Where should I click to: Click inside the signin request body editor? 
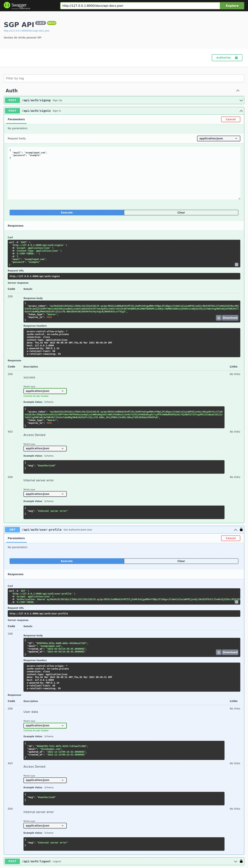(124, 173)
